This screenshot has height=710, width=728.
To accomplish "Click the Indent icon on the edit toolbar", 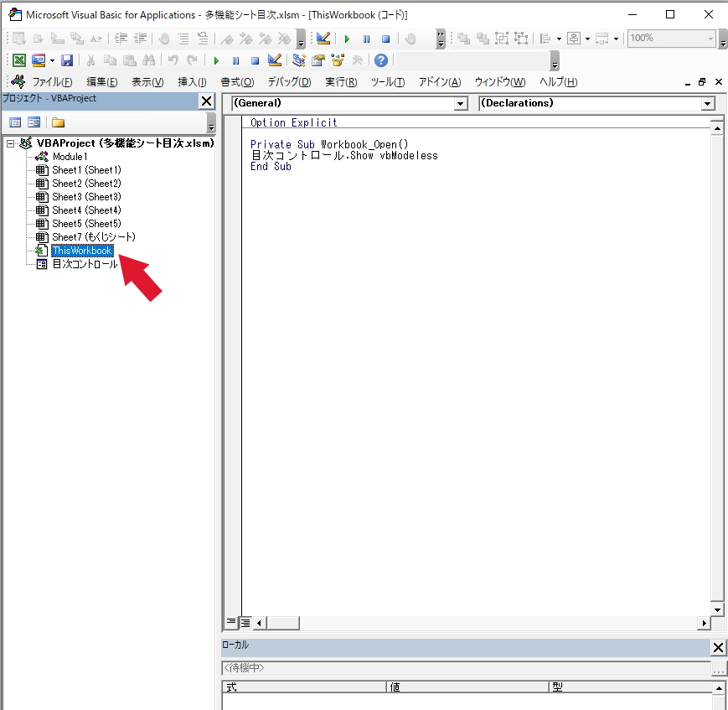I will pos(121,39).
